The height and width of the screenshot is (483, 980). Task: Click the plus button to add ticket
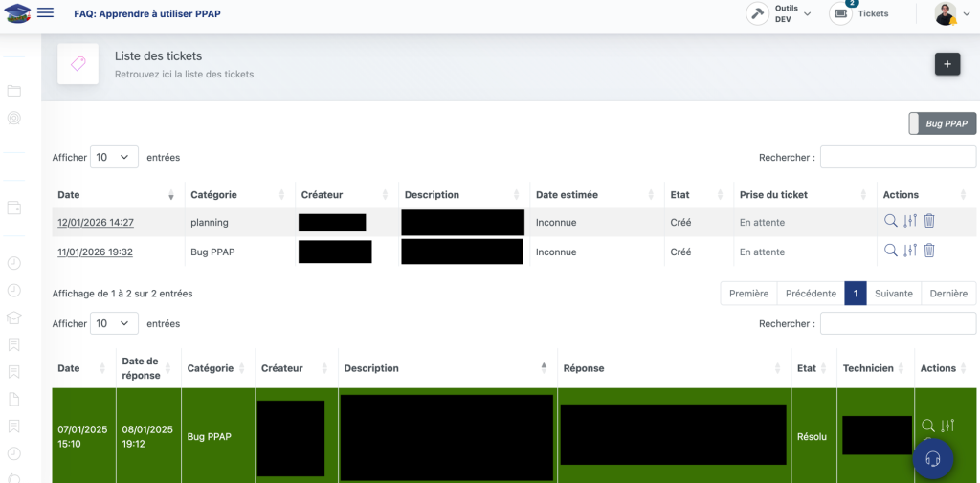point(947,64)
